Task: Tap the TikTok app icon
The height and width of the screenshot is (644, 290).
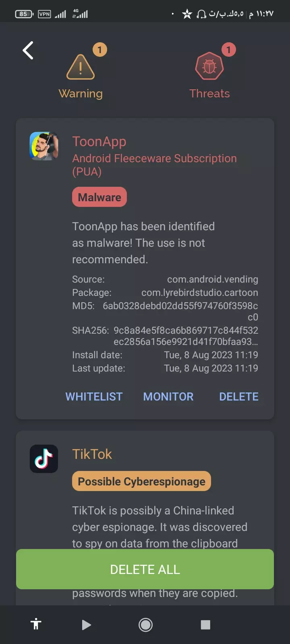Action: click(x=44, y=458)
